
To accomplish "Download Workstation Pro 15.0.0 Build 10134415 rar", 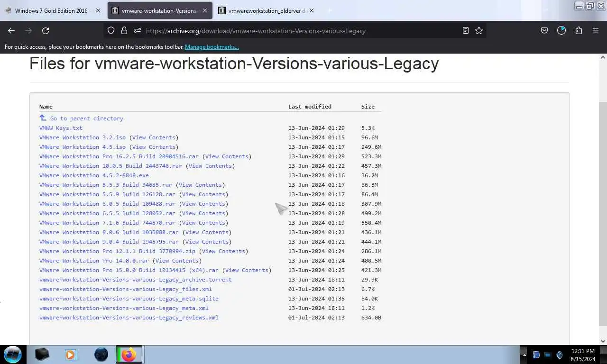I will 129,270.
